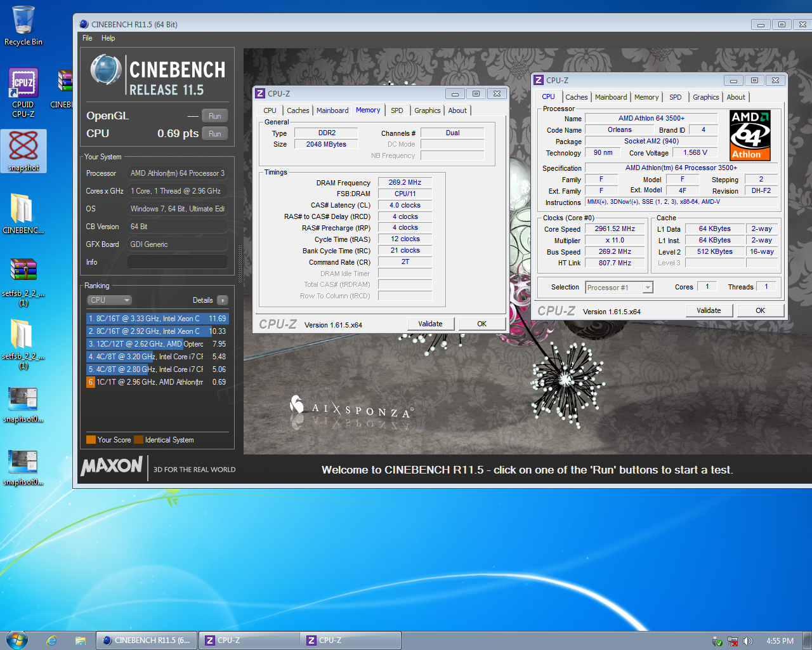Select the snapshot desktop icon
812x650 pixels.
[23, 151]
